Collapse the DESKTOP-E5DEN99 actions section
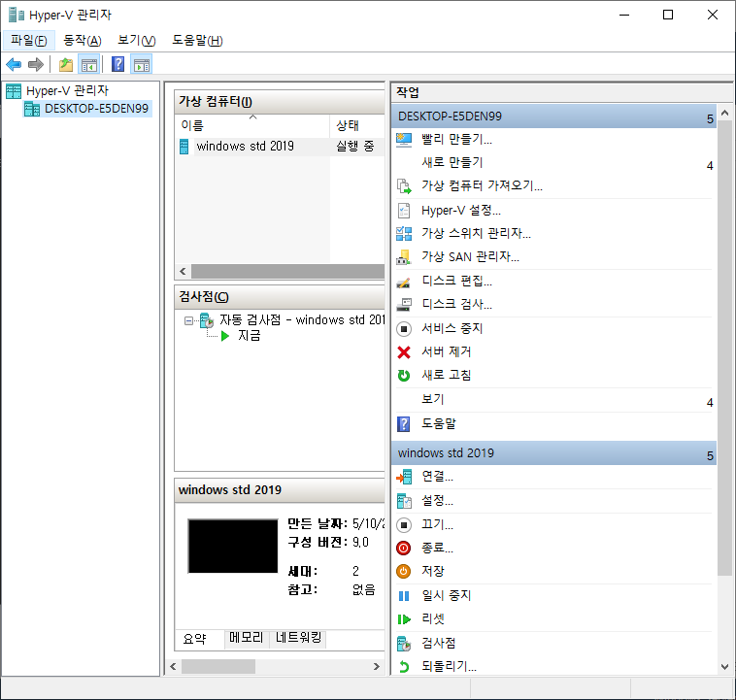This screenshot has width=736, height=700. pos(710,118)
